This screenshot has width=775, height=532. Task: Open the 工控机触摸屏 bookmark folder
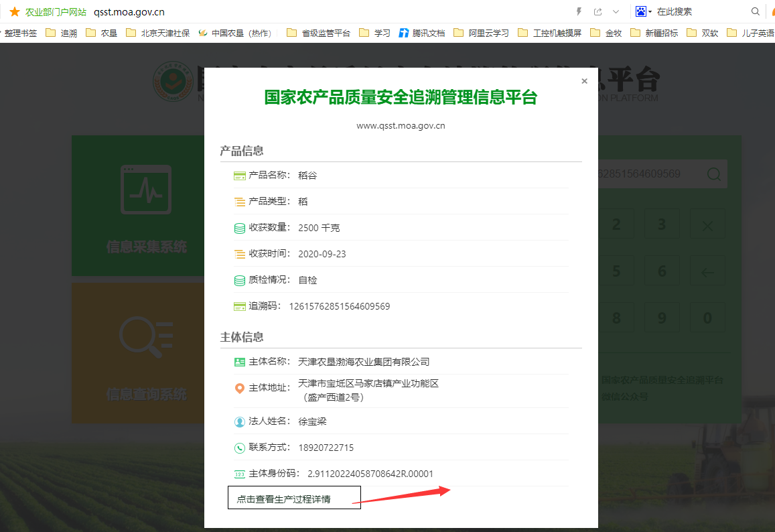coord(550,33)
